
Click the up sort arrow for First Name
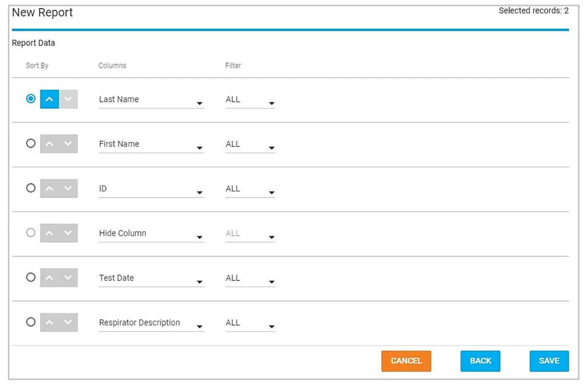pos(50,143)
